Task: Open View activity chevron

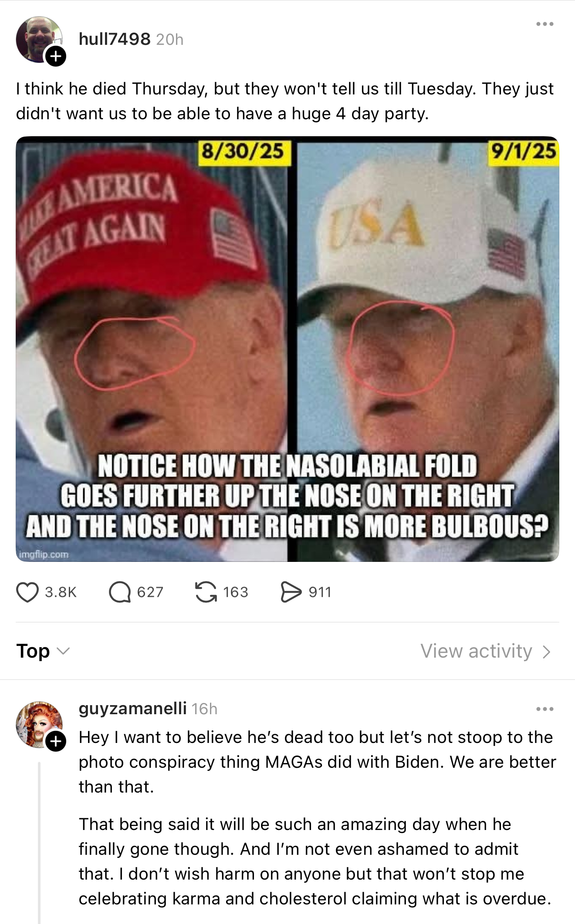Action: 486,651
